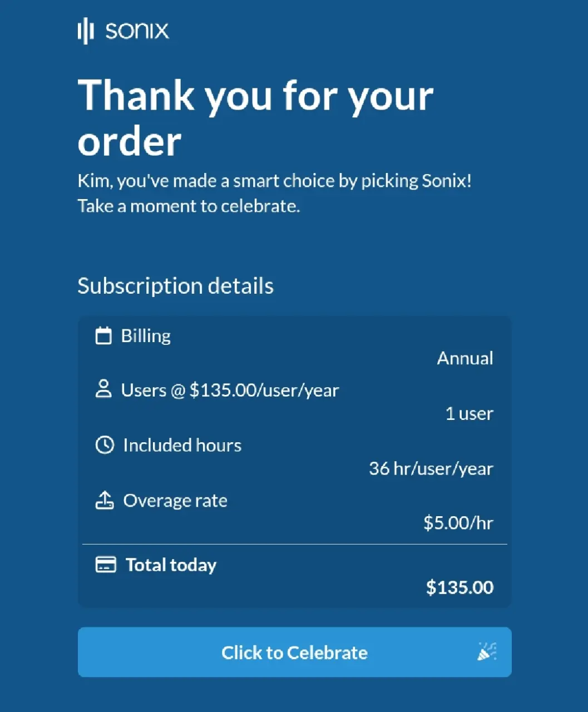Click the Sonix waveform logo icon
588x712 pixels.
[x=85, y=31]
